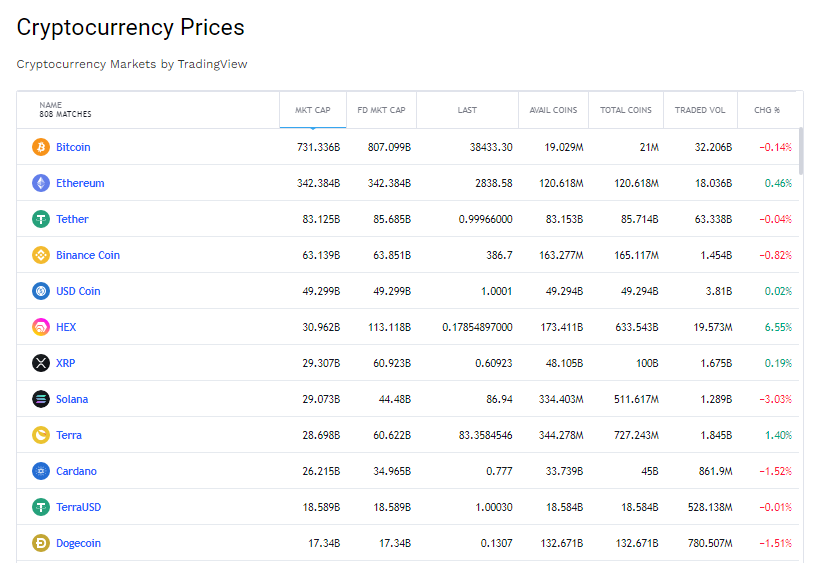Image resolution: width=814 pixels, height=563 pixels.
Task: Sort by MKT CAP column header
Action: tap(313, 110)
